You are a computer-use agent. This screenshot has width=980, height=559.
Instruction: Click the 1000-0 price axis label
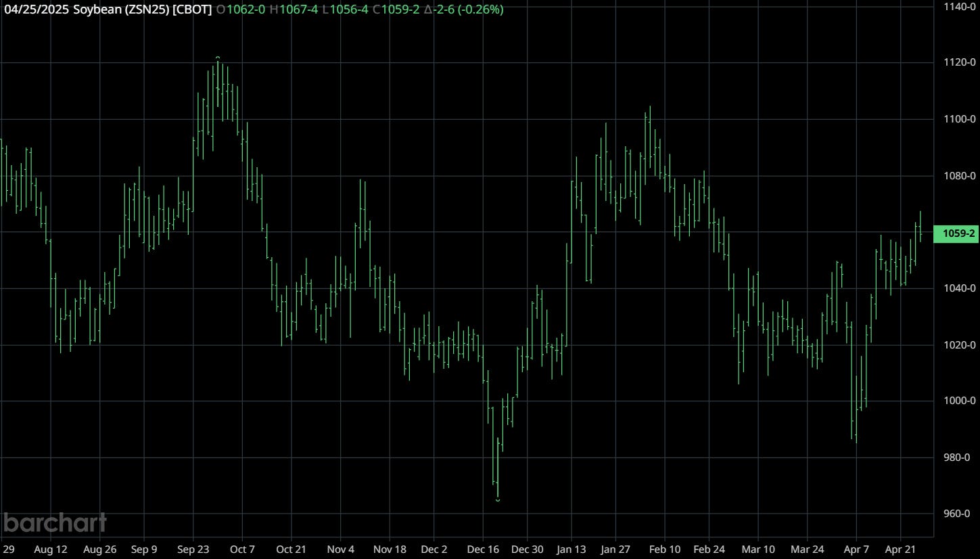[959, 401]
